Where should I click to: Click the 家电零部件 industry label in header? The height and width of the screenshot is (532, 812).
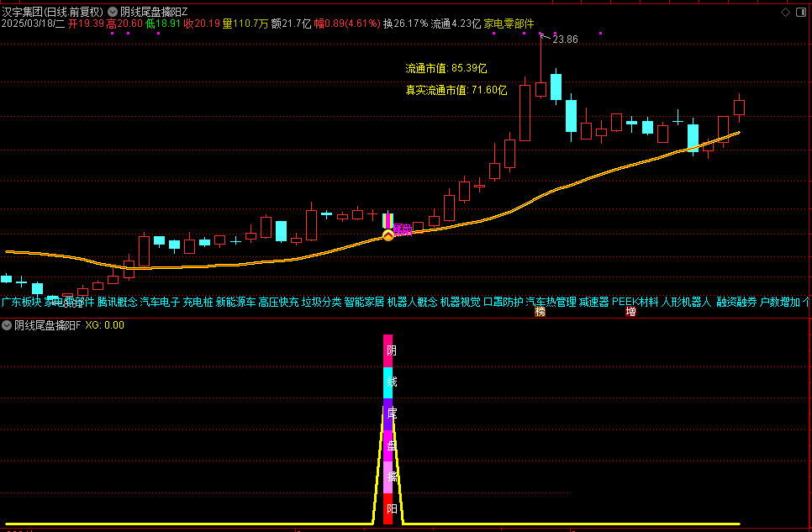click(x=509, y=24)
